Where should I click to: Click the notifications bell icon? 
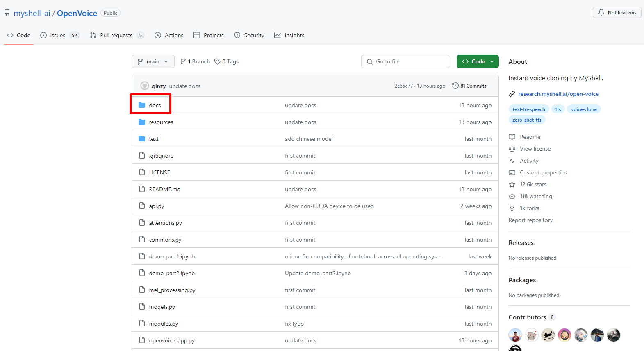pyautogui.click(x=601, y=12)
